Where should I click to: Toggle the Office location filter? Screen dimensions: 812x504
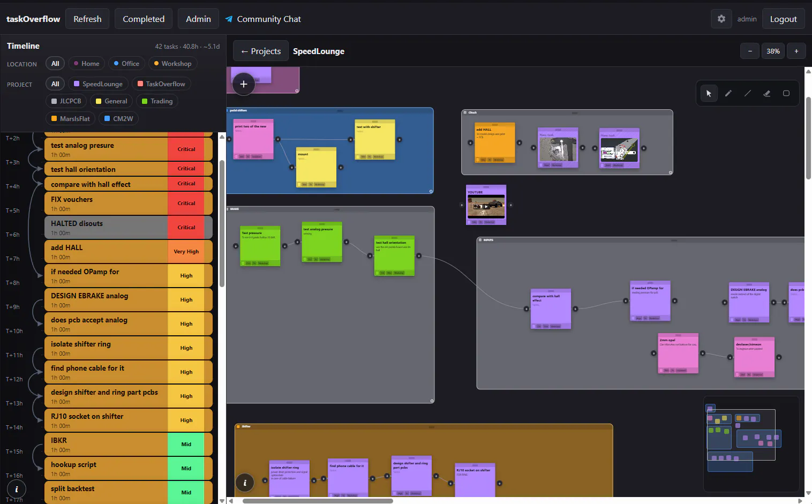pos(126,63)
